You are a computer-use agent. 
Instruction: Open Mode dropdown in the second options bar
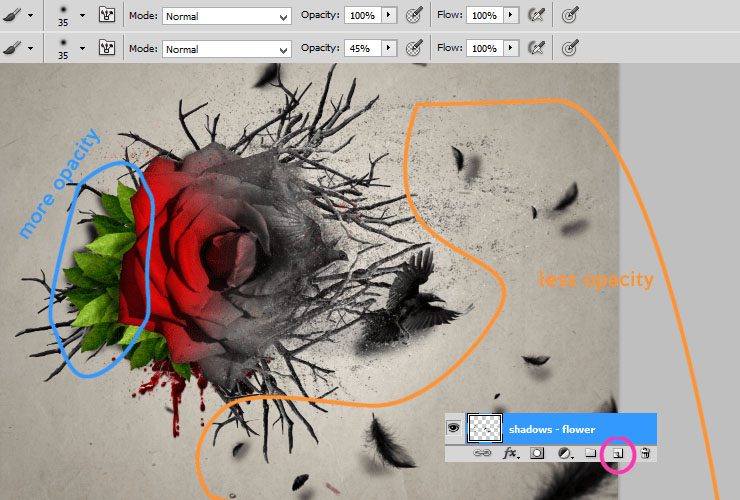coord(227,49)
